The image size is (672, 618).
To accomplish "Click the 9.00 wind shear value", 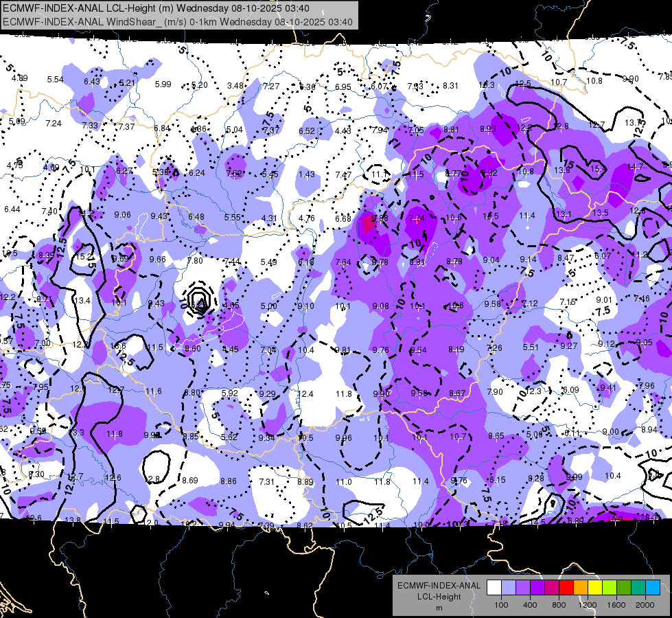I will pos(610,432).
